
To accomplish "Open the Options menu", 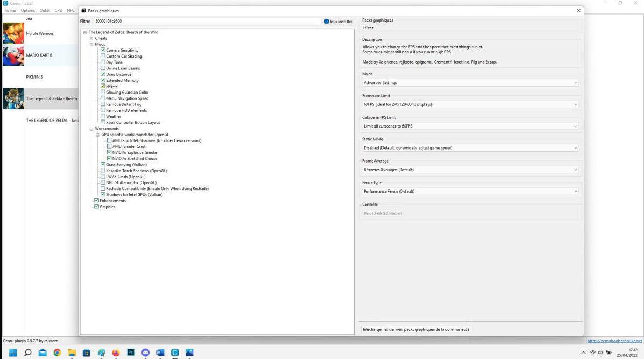I will (27, 10).
